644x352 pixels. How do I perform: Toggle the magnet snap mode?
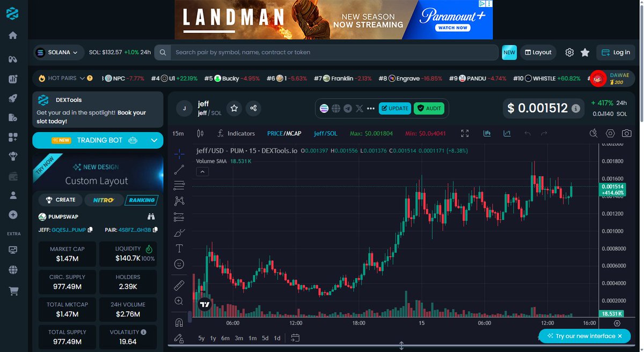(x=179, y=322)
